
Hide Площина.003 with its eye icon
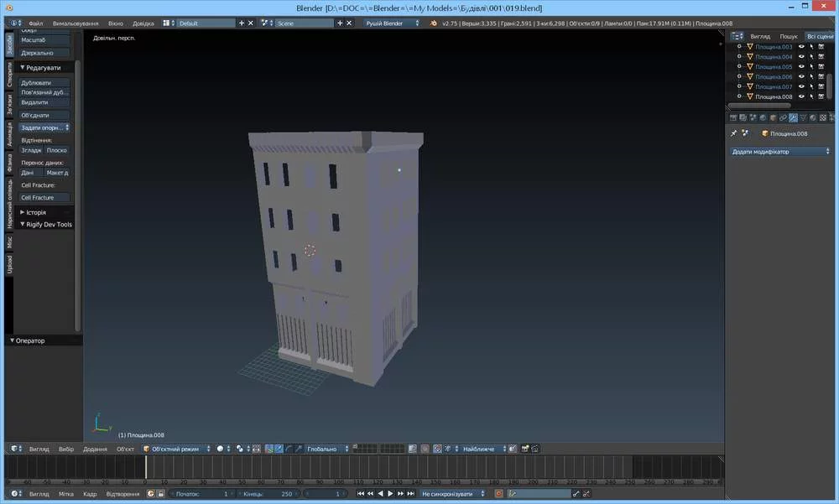pyautogui.click(x=801, y=47)
